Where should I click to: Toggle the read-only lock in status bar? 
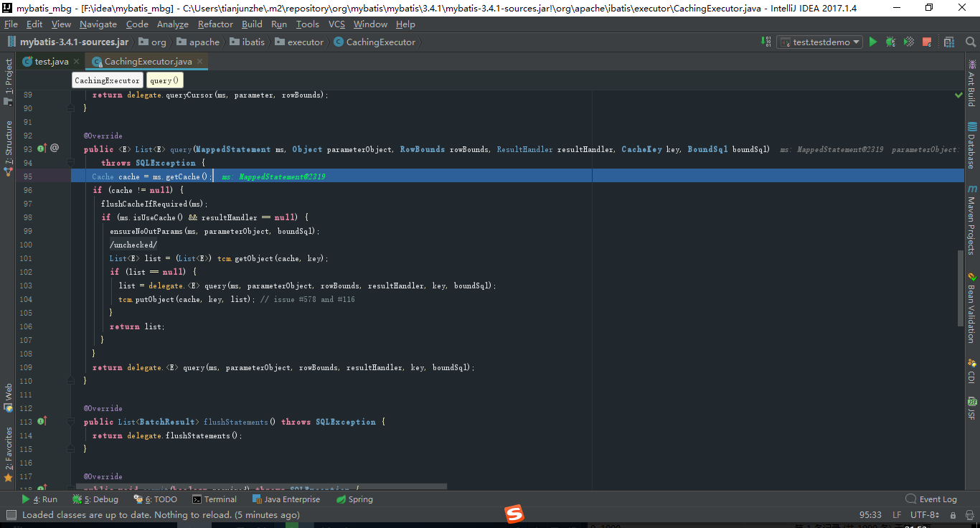[953, 515]
